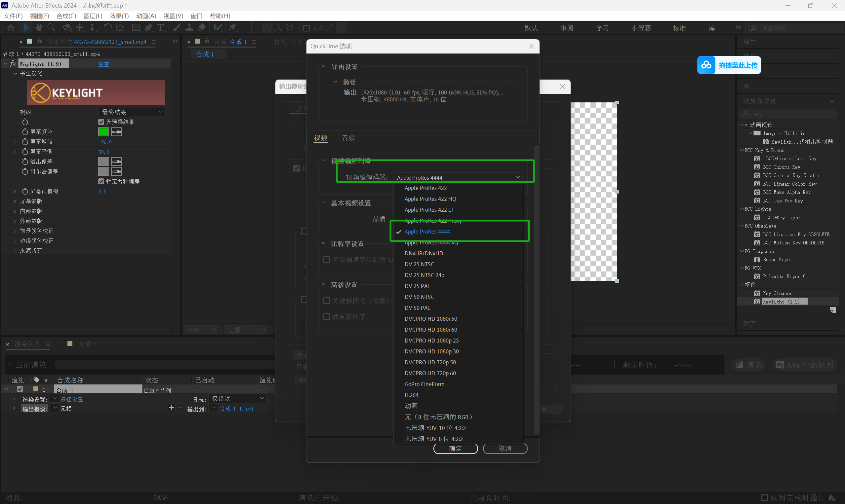
Task: Select the Orbit camera tool
Action: (x=67, y=28)
